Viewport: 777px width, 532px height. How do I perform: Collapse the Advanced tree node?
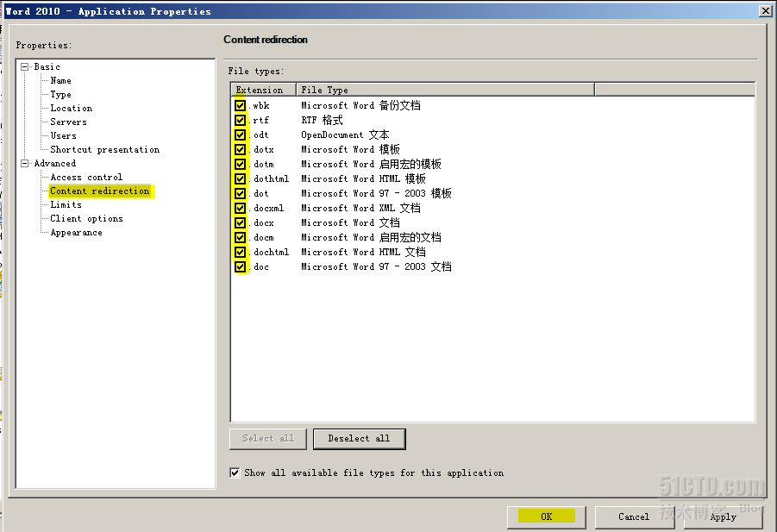[24, 163]
